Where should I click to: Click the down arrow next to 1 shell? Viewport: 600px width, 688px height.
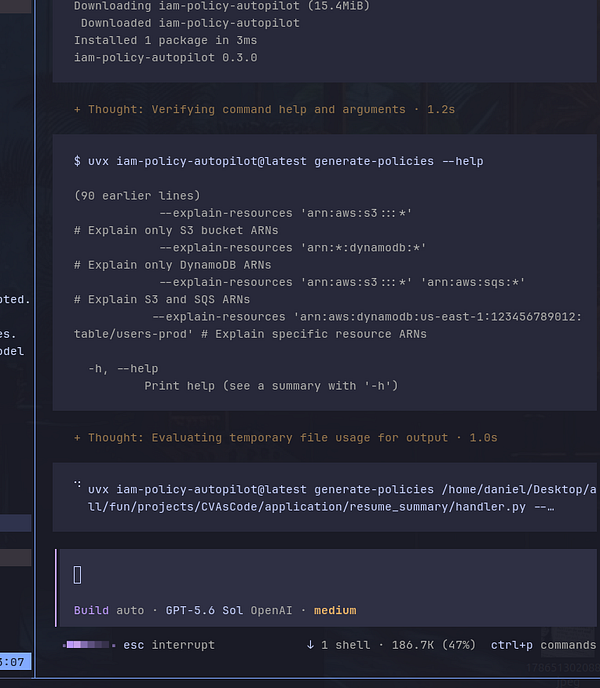point(310,645)
